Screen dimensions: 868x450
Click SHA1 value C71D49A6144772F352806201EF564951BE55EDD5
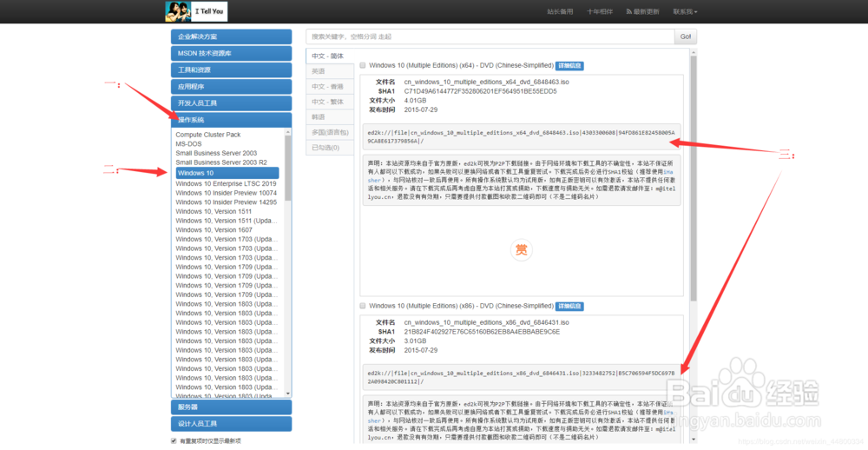481,91
